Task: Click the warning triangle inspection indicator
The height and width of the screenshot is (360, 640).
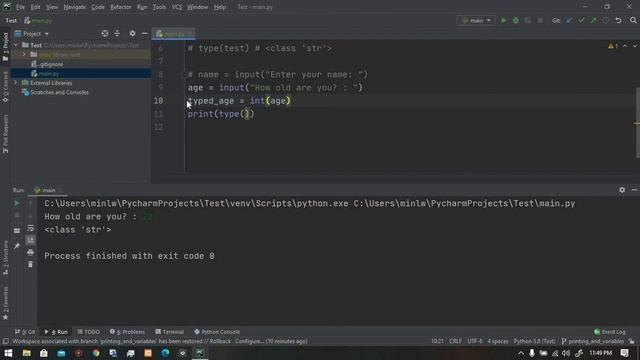Action: [613, 46]
